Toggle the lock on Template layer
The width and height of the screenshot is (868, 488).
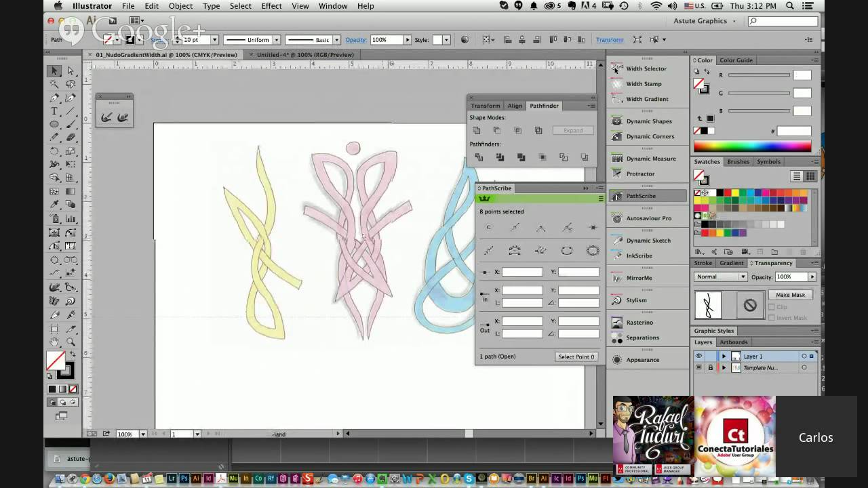click(711, 368)
